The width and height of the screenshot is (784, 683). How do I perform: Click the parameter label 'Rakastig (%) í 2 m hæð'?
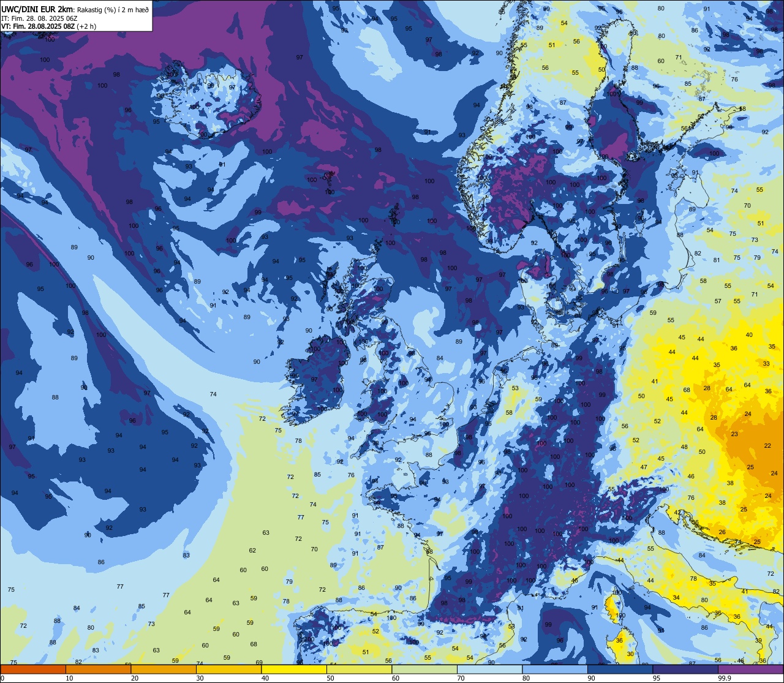(x=113, y=10)
